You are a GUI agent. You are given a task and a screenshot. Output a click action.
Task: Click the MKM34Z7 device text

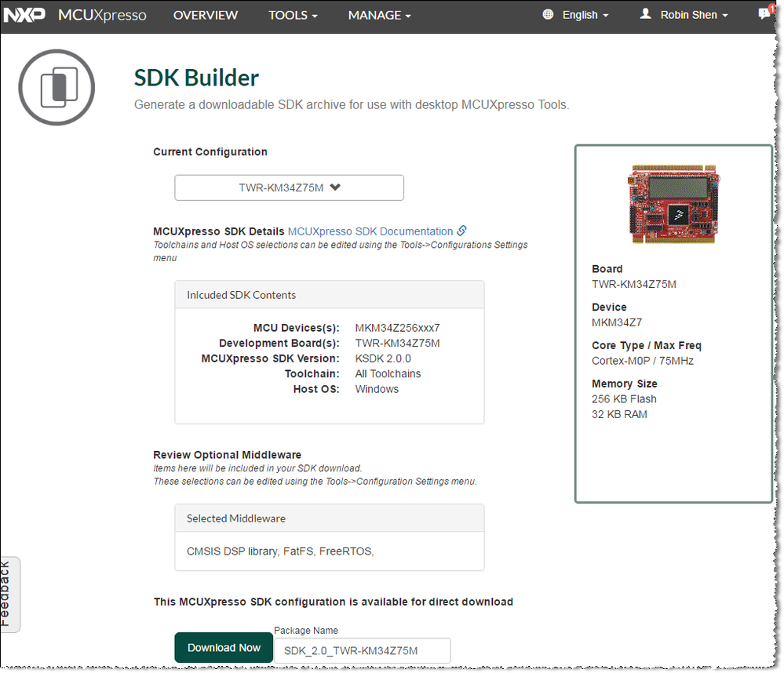pos(617,322)
